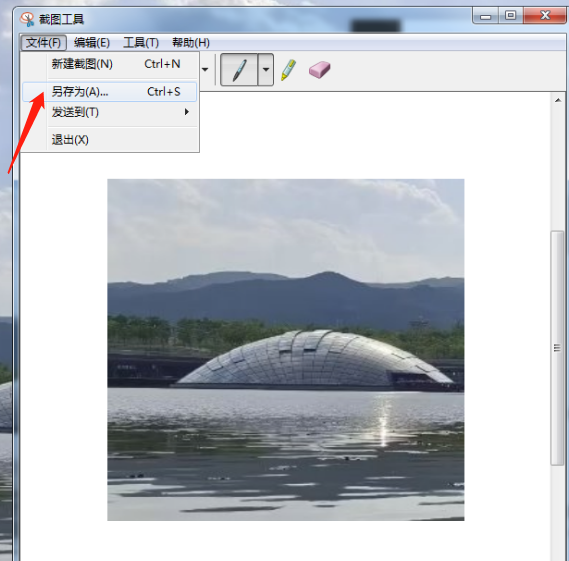Minimize the Snipping Tool window
This screenshot has width=569, height=561.
[486, 16]
